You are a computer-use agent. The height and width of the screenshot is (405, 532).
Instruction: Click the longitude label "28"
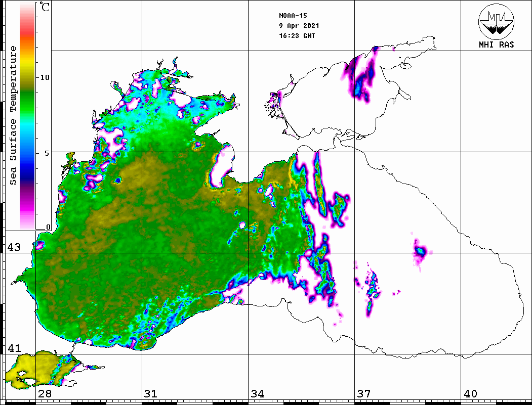(45, 394)
